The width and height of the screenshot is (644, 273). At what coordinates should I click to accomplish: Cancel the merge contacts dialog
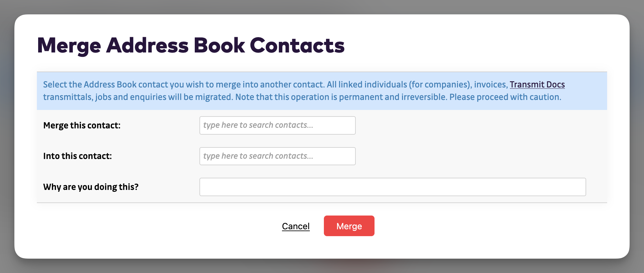tap(295, 226)
